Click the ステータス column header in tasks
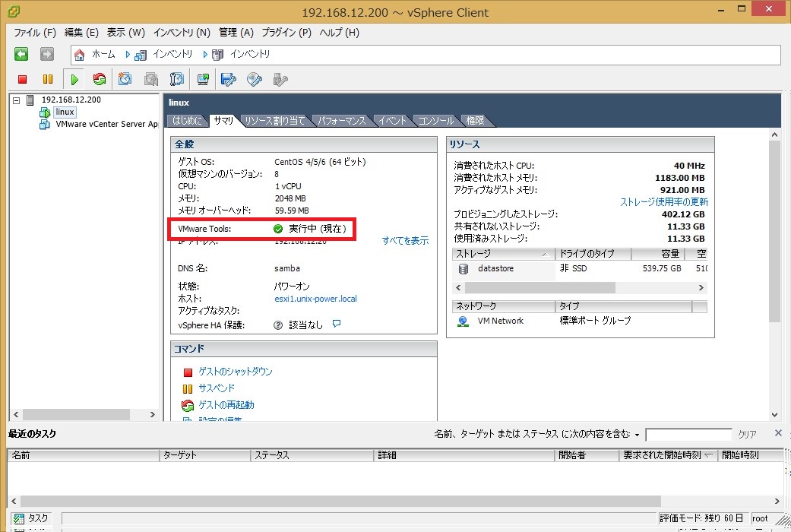The height and width of the screenshot is (532, 791). tap(312, 455)
